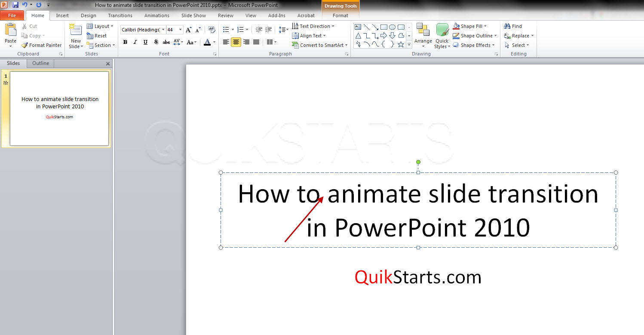Toggle Strikethrough formatting

click(x=166, y=42)
